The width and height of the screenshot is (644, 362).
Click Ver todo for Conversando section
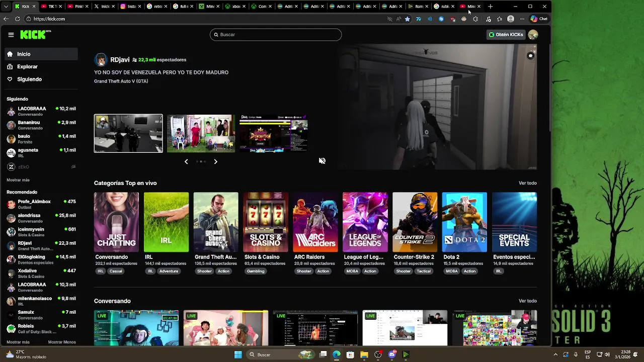coord(528,301)
